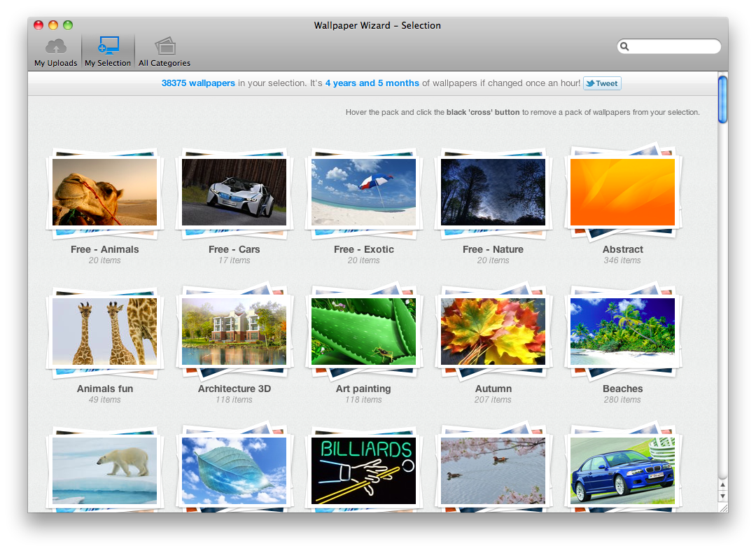Click the blue vertical scrollbar thumb

(x=722, y=99)
